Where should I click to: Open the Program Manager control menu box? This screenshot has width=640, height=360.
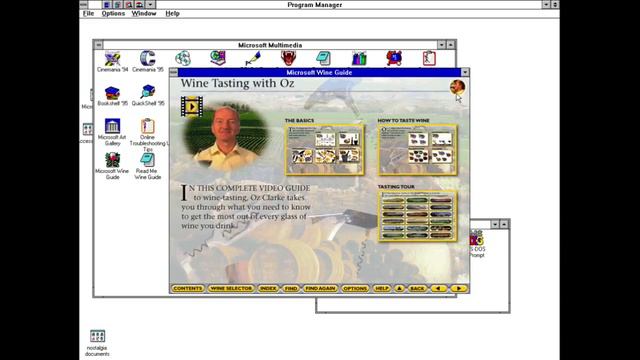point(84,4)
